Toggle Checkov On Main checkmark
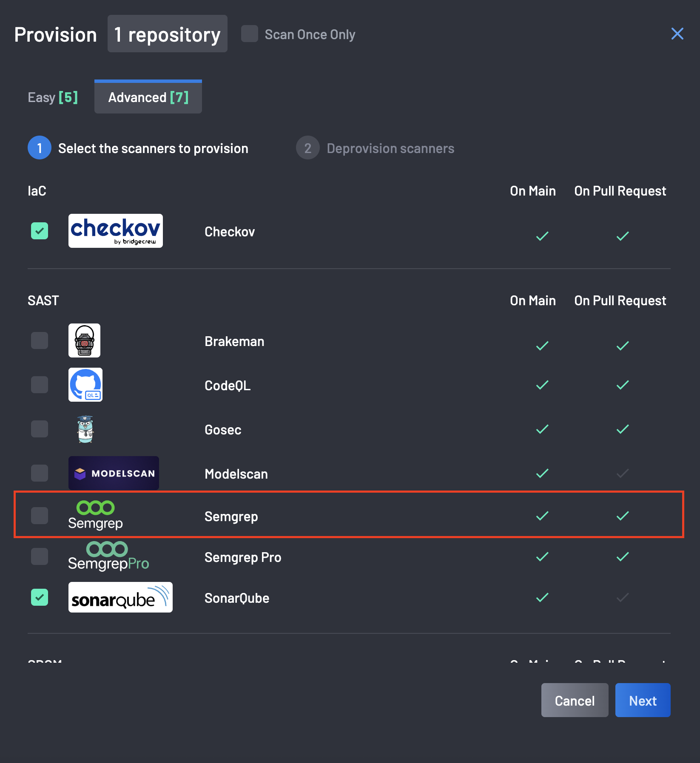 click(542, 236)
